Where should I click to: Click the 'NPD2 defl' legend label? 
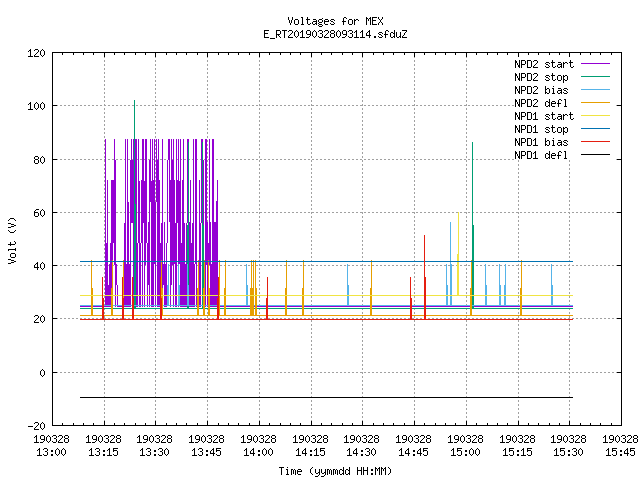coord(541,103)
